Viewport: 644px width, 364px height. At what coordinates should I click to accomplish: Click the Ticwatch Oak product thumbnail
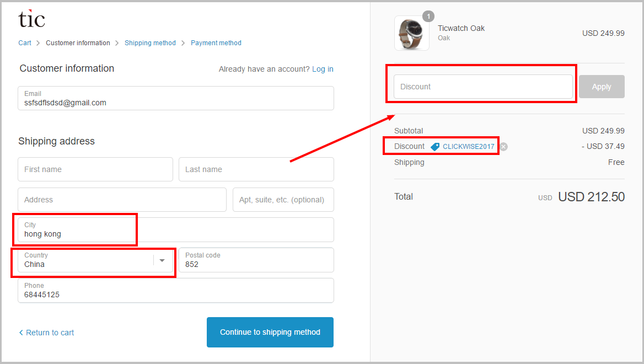pos(411,33)
